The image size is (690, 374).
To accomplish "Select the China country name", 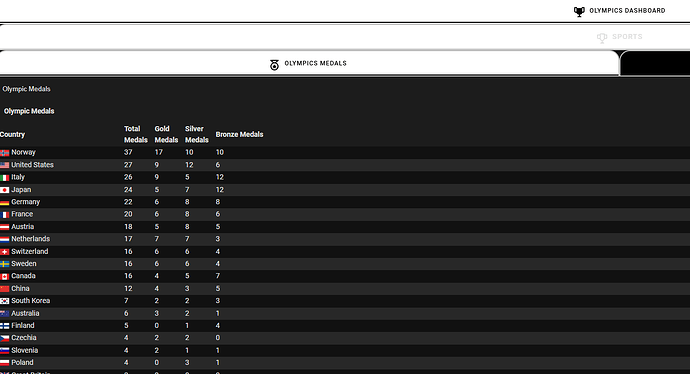I will pos(20,288).
